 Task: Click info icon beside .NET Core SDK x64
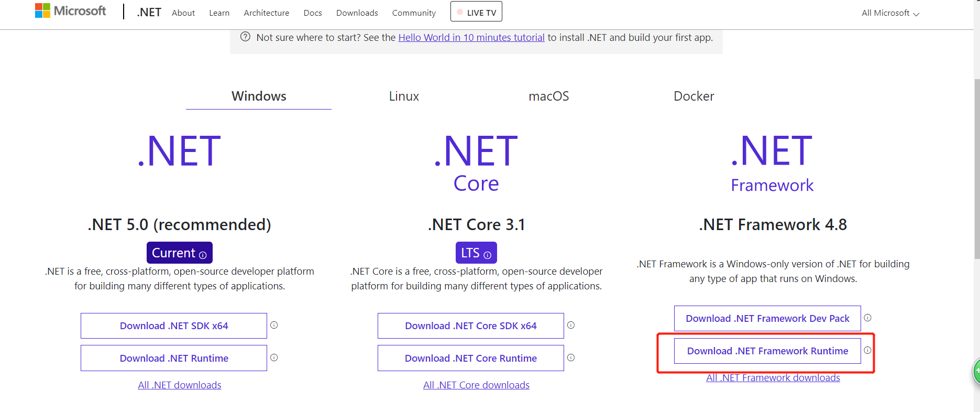coord(571,325)
